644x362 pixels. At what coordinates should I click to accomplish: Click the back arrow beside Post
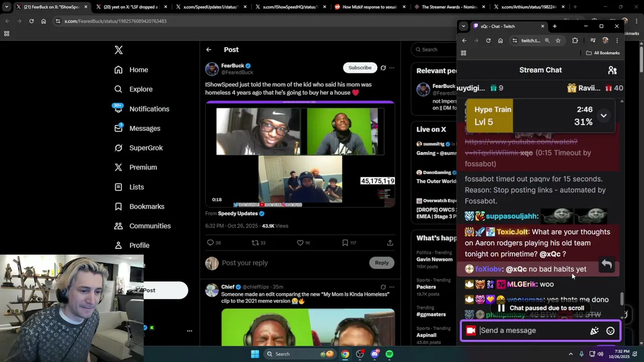(209, 50)
